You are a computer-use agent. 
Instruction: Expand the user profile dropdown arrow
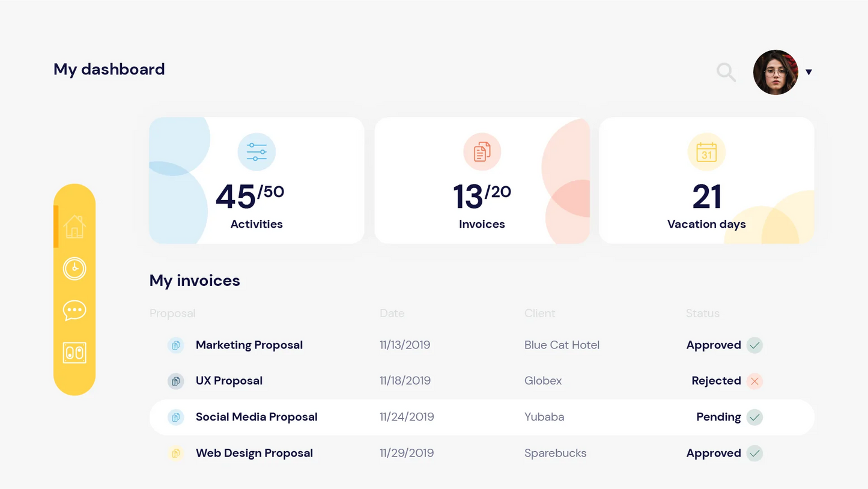coord(809,72)
